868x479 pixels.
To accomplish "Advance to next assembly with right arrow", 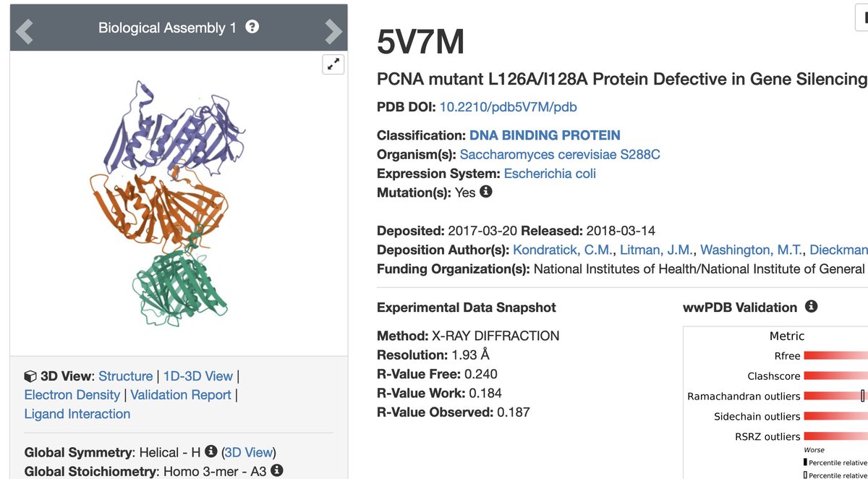I will coord(333,31).
